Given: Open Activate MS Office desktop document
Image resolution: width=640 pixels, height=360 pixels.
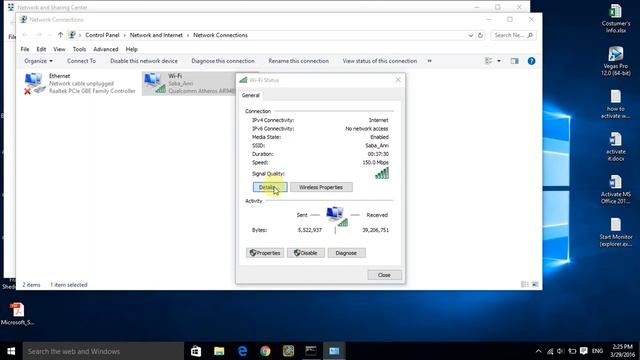Looking at the screenshot, I should tap(616, 189).
